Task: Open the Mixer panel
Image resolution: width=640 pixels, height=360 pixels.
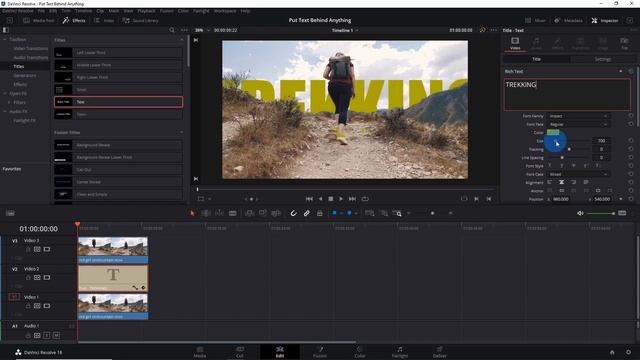Action: click(x=536, y=20)
